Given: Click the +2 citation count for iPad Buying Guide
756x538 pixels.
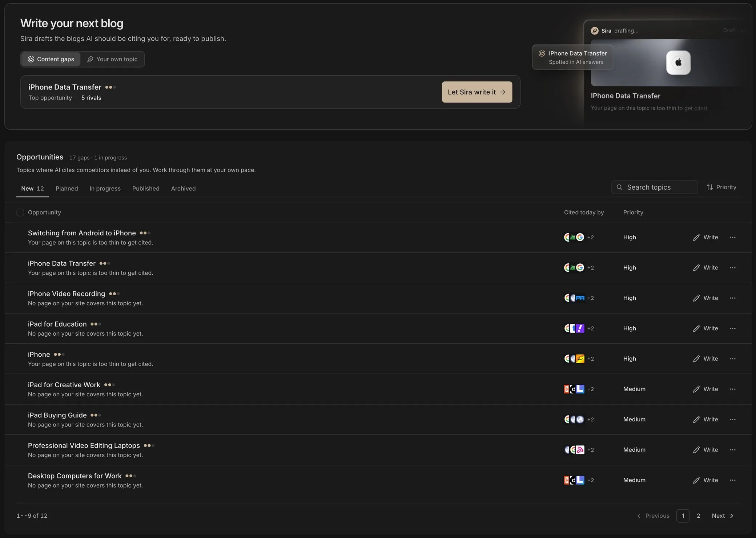Looking at the screenshot, I should point(591,420).
